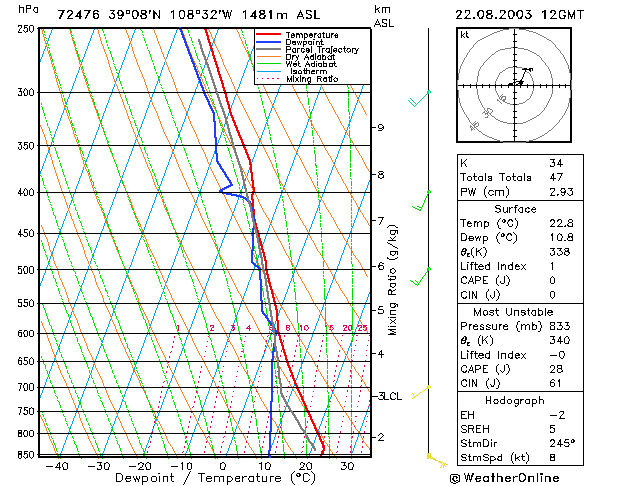Click the Most Unstable CIN value 61
Screen dimensions: 629x486
[x=555, y=384]
